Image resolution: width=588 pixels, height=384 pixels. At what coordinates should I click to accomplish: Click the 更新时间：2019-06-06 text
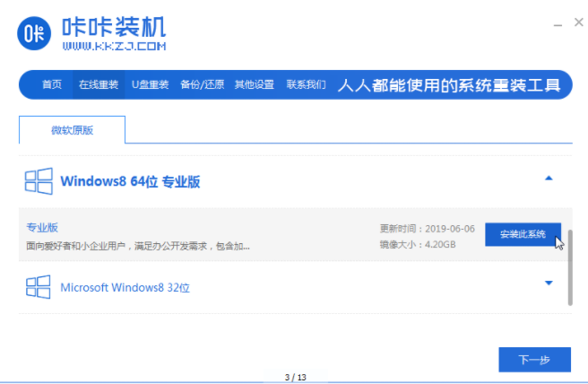(428, 229)
